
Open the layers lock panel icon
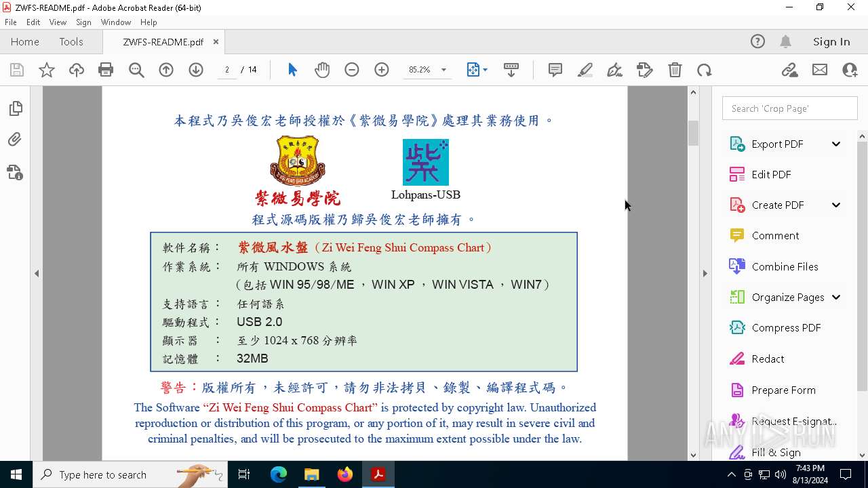(15, 172)
